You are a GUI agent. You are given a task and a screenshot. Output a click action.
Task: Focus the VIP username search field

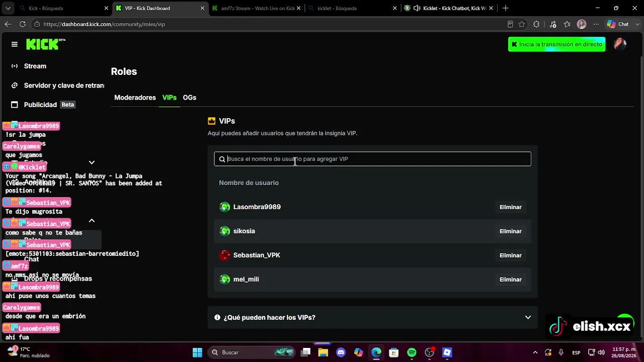[372, 159]
